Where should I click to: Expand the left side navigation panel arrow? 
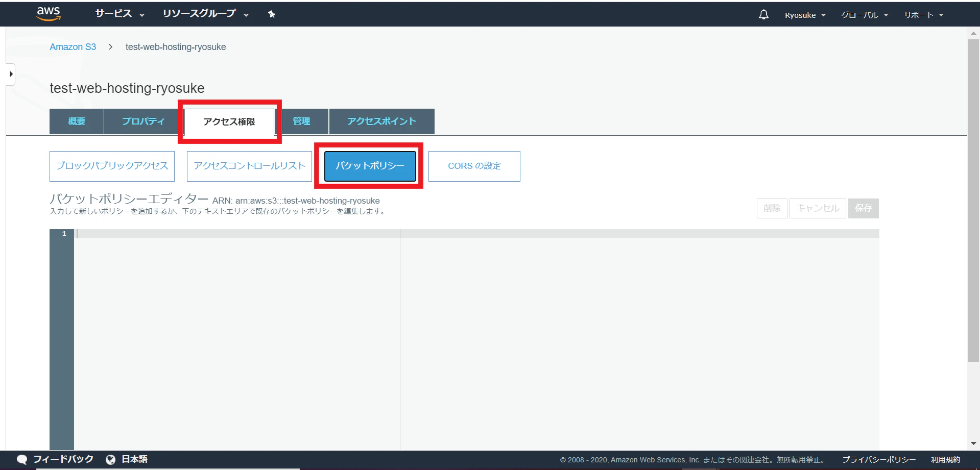pyautogui.click(x=10, y=74)
